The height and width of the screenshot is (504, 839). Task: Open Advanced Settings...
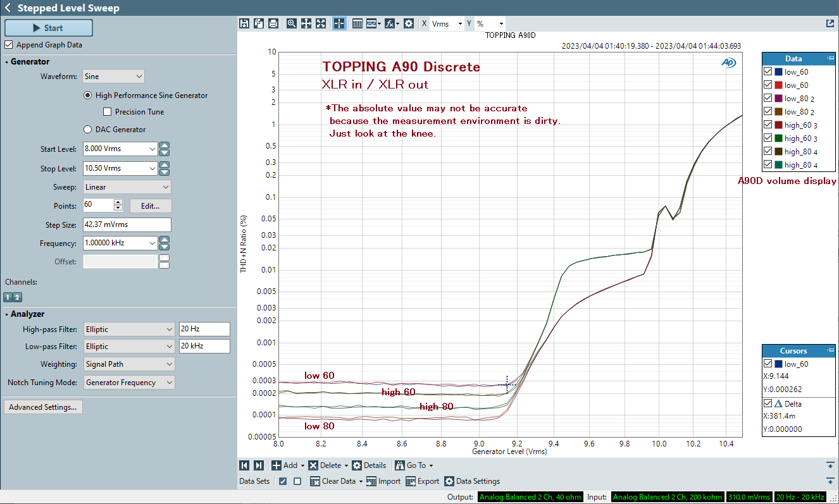tap(43, 407)
